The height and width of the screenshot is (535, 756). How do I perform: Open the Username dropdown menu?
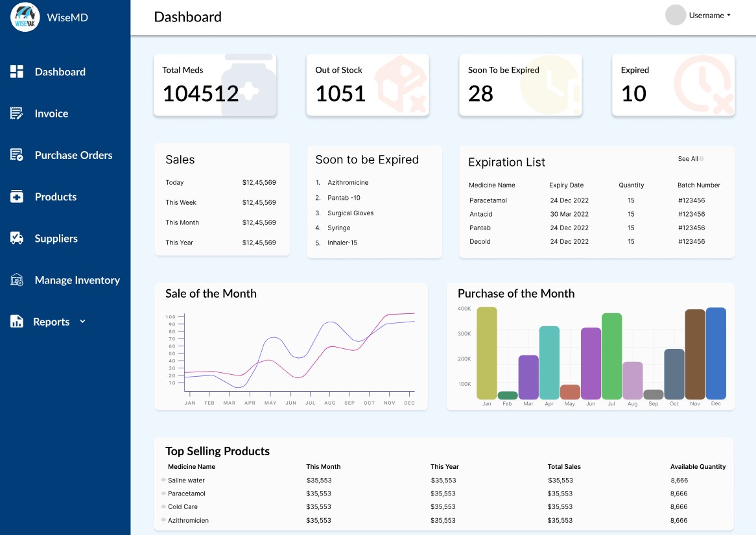[x=710, y=16]
